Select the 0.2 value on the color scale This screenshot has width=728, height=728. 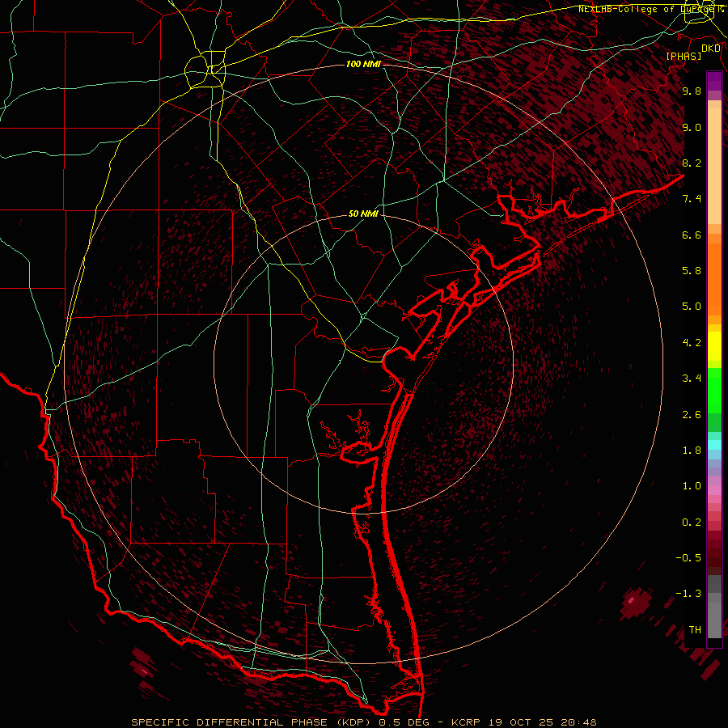pyautogui.click(x=692, y=523)
